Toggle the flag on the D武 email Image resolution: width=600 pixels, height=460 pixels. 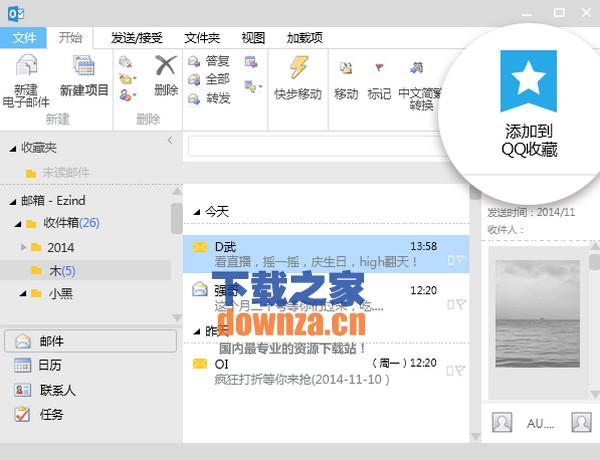coord(458,261)
